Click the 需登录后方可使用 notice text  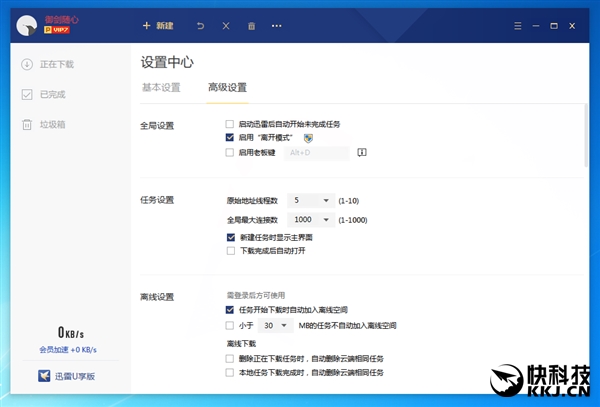tap(256, 295)
